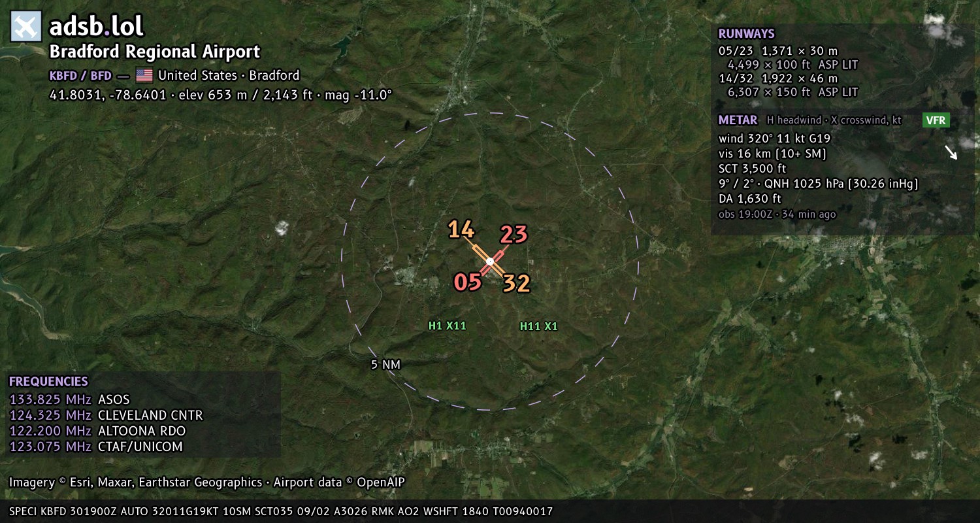The width and height of the screenshot is (980, 523).
Task: Click the white wind direction arrow
Action: click(x=951, y=152)
